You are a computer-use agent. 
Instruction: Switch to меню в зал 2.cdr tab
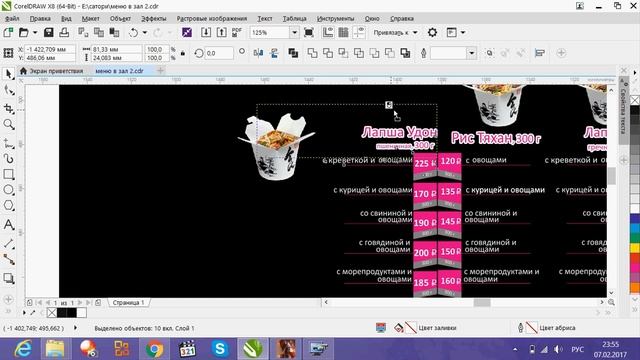click(x=119, y=71)
